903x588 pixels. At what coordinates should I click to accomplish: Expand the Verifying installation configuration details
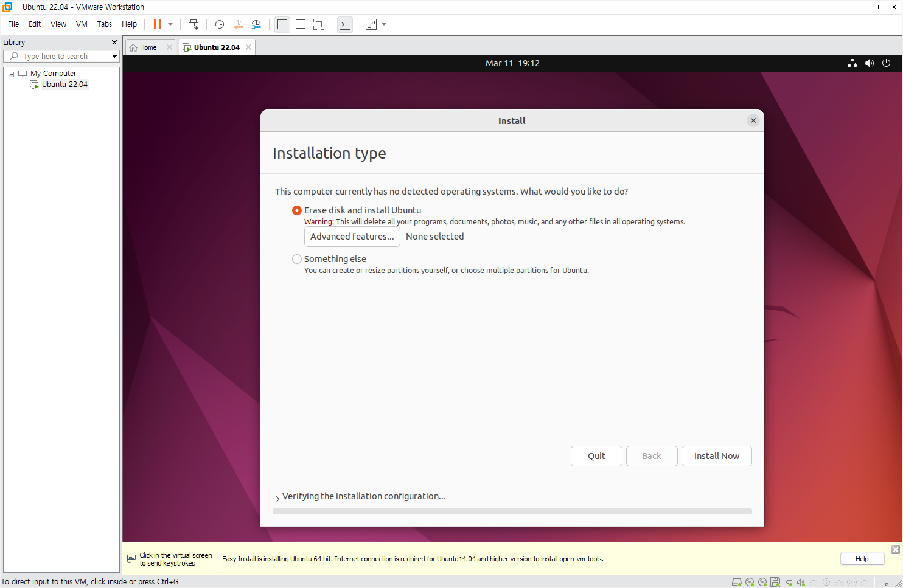click(277, 498)
